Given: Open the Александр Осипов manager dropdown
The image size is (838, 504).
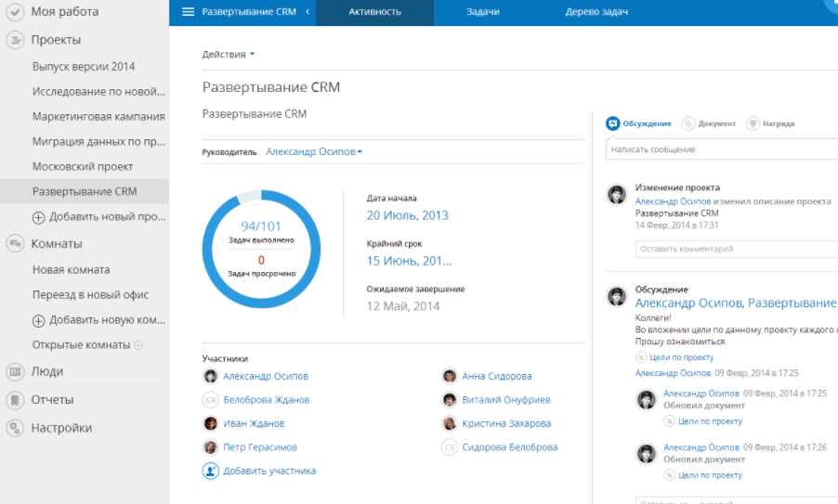Looking at the screenshot, I should 314,151.
